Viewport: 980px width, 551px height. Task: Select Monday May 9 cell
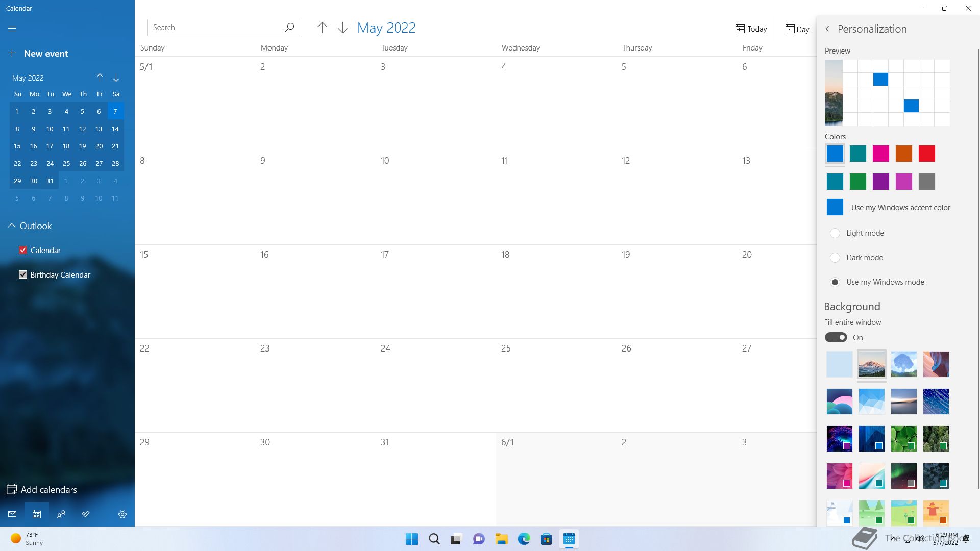[315, 197]
